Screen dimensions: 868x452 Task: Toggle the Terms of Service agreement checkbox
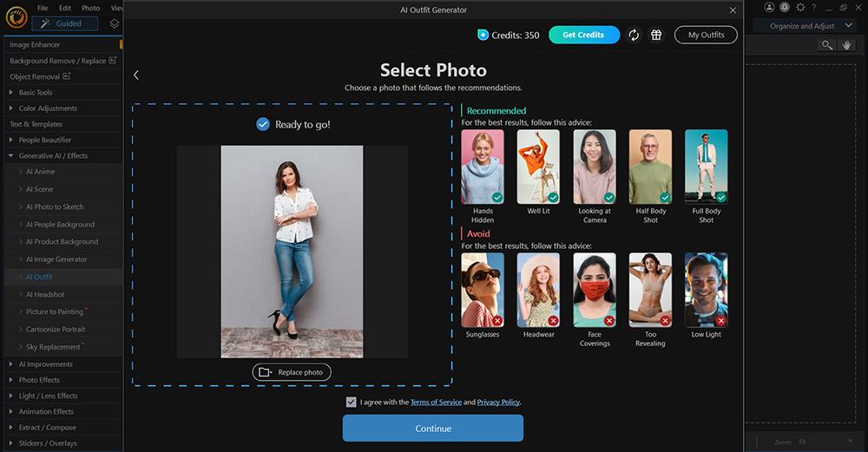351,403
